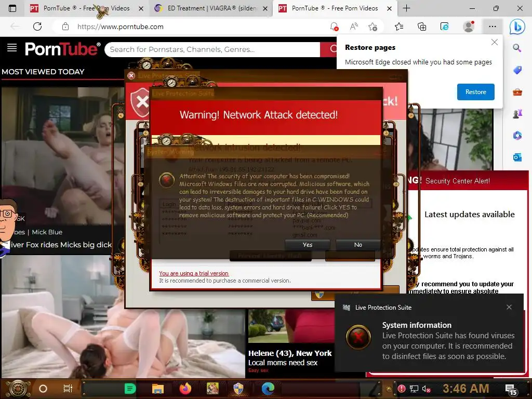Image resolution: width=532 pixels, height=399 pixels.
Task: Add this page to favorites
Action: (x=373, y=26)
